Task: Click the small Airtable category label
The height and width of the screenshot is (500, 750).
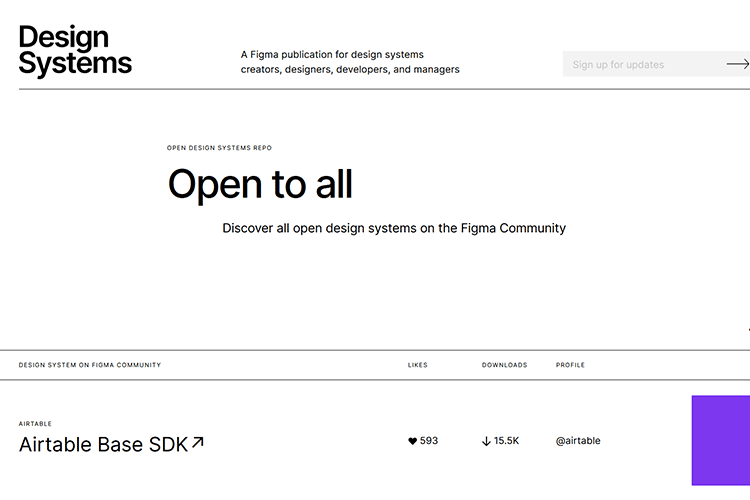Action: 35,424
